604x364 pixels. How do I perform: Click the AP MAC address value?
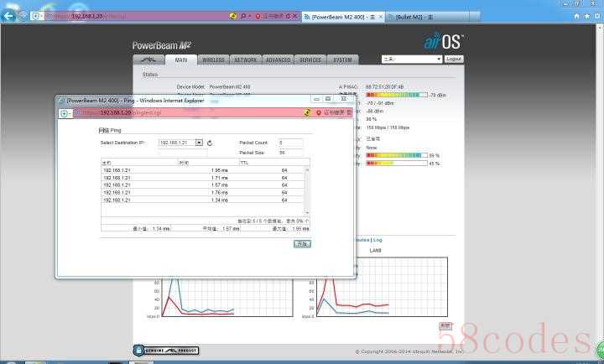click(385, 86)
